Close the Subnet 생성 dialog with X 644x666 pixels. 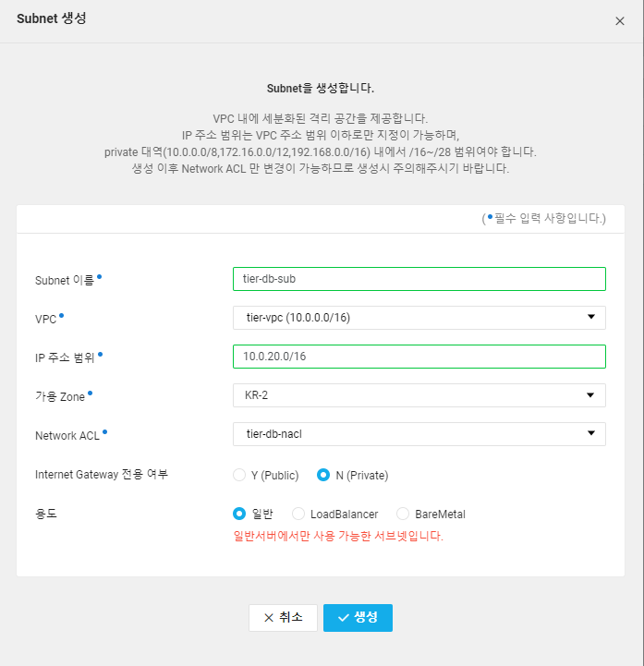click(x=620, y=21)
